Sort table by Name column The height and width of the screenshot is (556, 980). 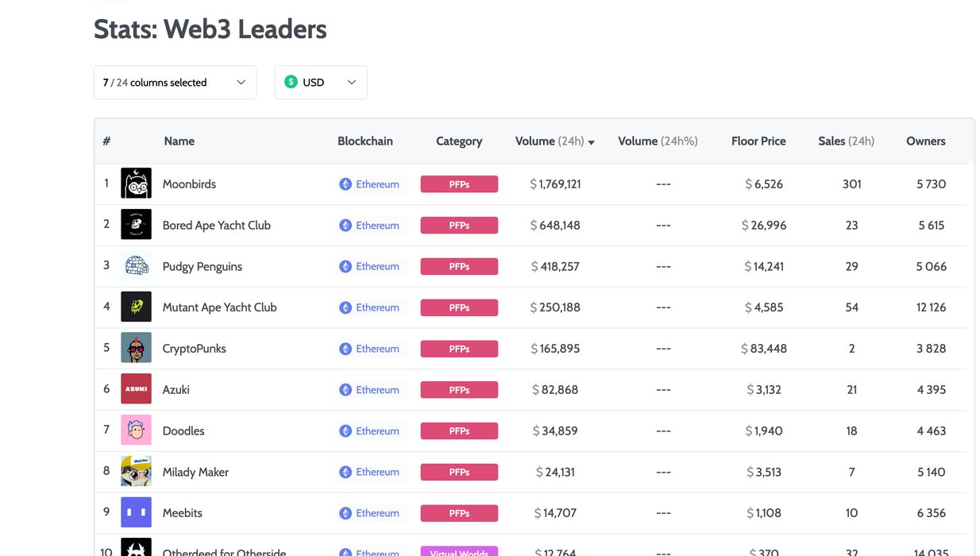pos(179,141)
